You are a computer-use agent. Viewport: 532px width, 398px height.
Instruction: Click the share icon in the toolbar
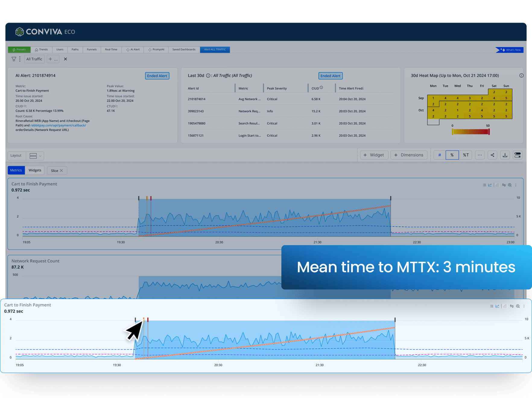click(492, 155)
